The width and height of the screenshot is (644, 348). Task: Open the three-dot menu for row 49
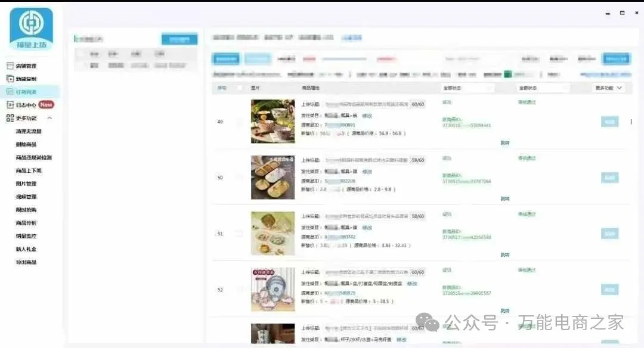point(631,122)
